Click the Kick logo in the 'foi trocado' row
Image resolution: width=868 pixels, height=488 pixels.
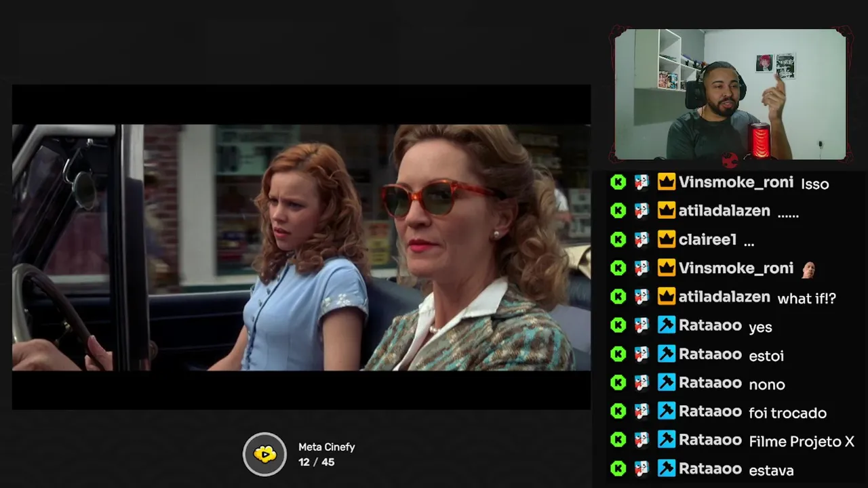coord(618,411)
